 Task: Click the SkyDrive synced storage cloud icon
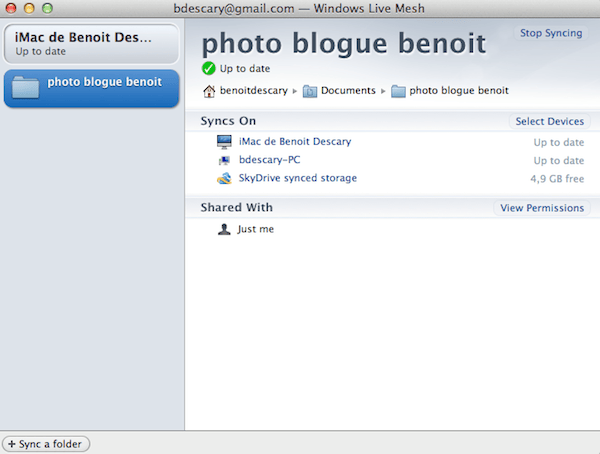[224, 179]
